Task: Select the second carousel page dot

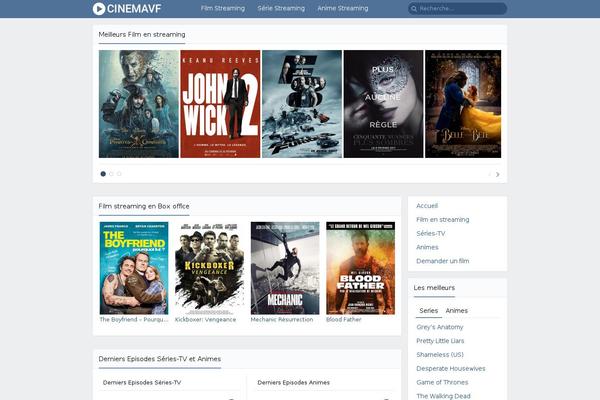Action: point(111,174)
